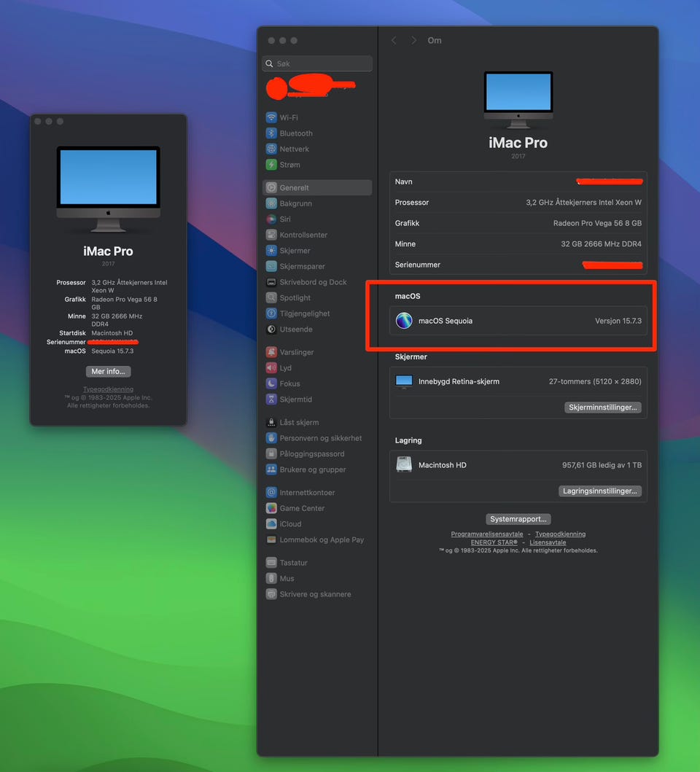This screenshot has height=772, width=700.
Task: Click the macOS Sequoia logo icon
Action: [x=404, y=321]
